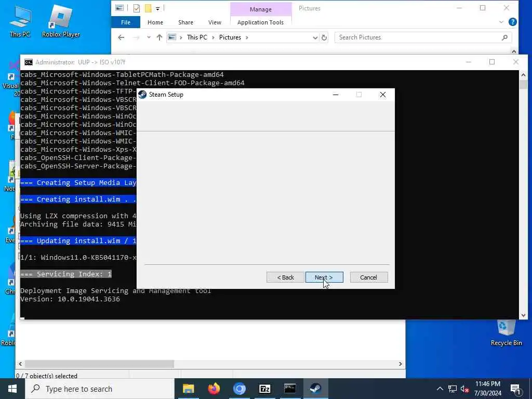Click the Telnet-Client-FOD-Package console line
Image resolution: width=532 pixels, height=399 pixels.
(x=132, y=83)
